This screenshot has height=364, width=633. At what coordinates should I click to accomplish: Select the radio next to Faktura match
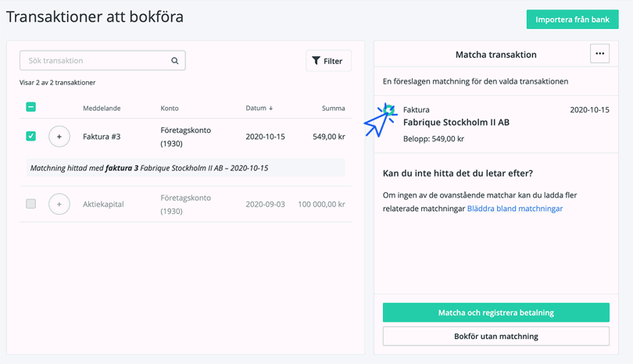pyautogui.click(x=389, y=110)
